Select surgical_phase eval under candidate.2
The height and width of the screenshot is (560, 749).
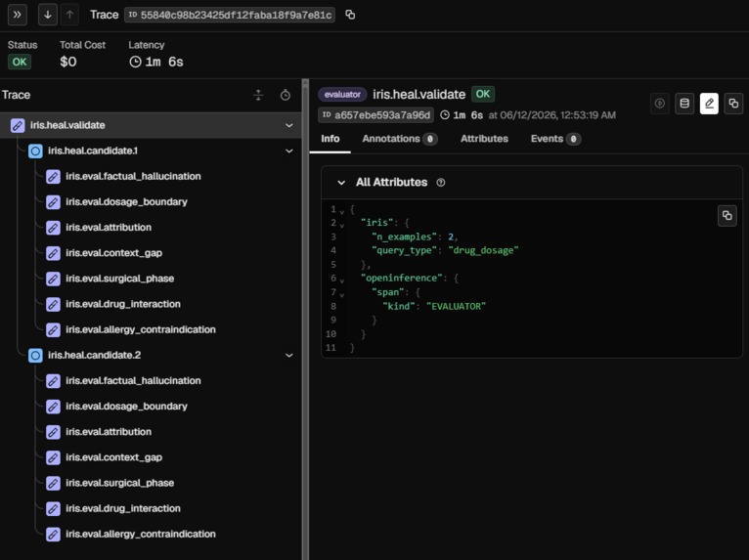coord(151,483)
